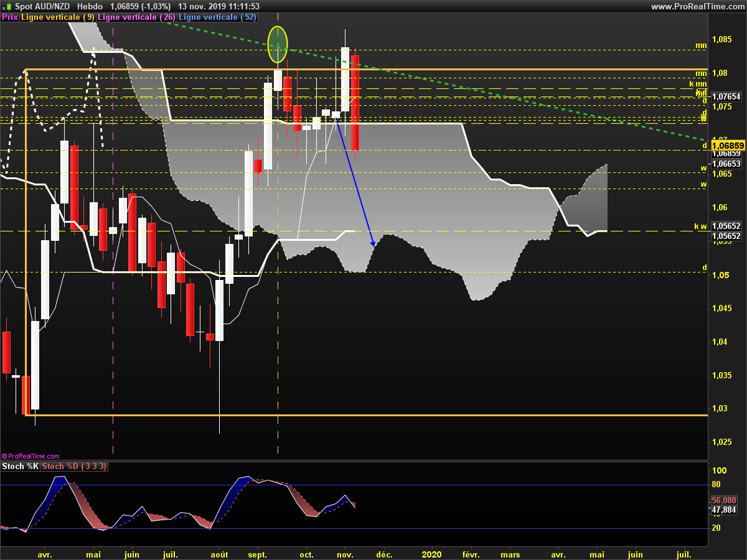Visit www.ProRealTime.com link in header
Screen dimensions: 747x560
(x=697, y=6)
